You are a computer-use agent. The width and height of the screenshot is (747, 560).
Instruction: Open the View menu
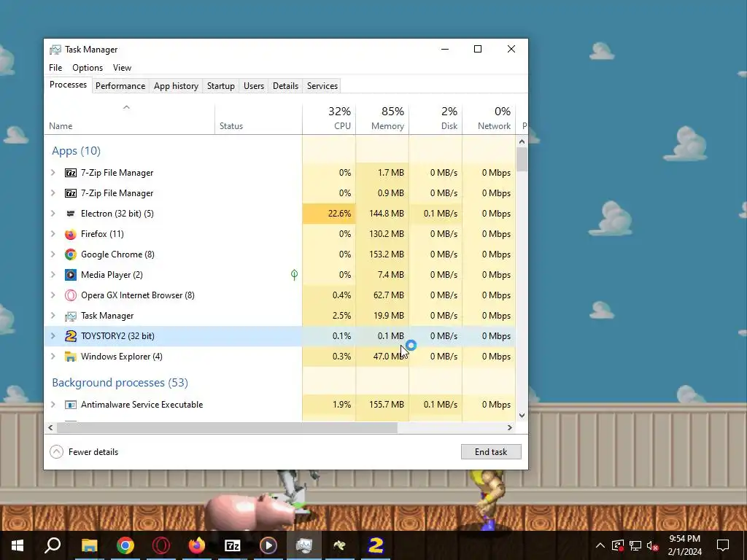pos(122,68)
